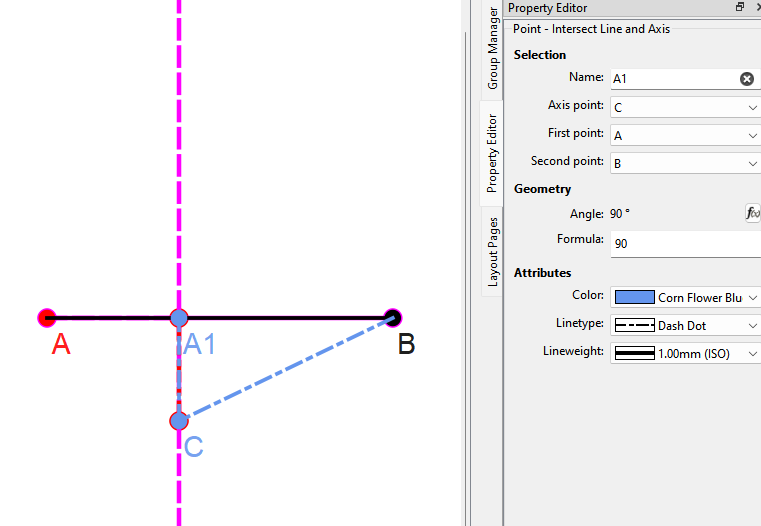Select point C on the canvas
Viewport: 761px width, 526px height.
click(x=179, y=420)
